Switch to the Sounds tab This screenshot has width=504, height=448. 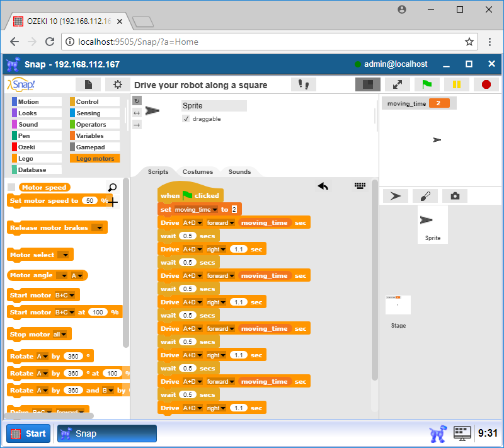click(239, 171)
